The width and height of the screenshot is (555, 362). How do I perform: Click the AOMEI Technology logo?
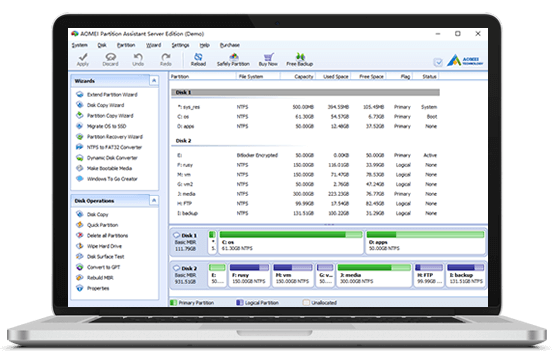click(x=465, y=61)
